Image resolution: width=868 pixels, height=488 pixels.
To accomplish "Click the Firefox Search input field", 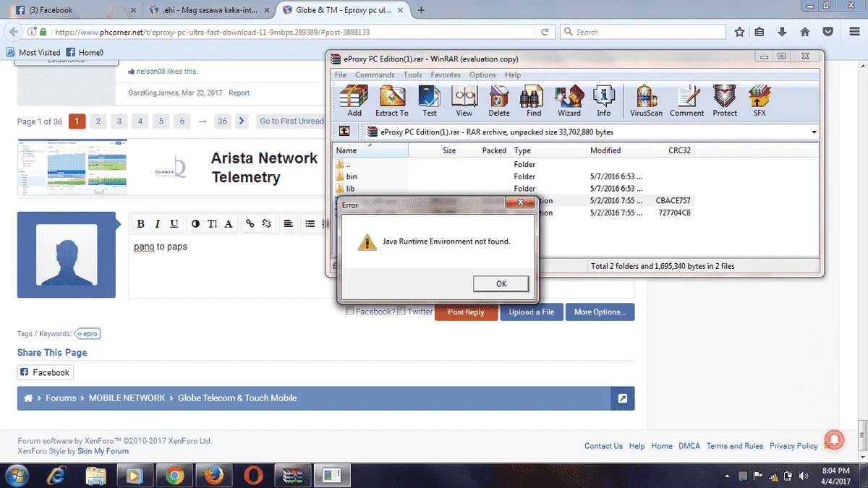I will point(642,32).
